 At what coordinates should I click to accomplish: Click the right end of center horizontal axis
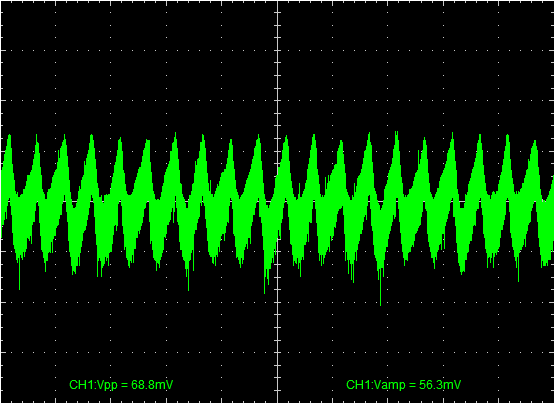pos(553,202)
